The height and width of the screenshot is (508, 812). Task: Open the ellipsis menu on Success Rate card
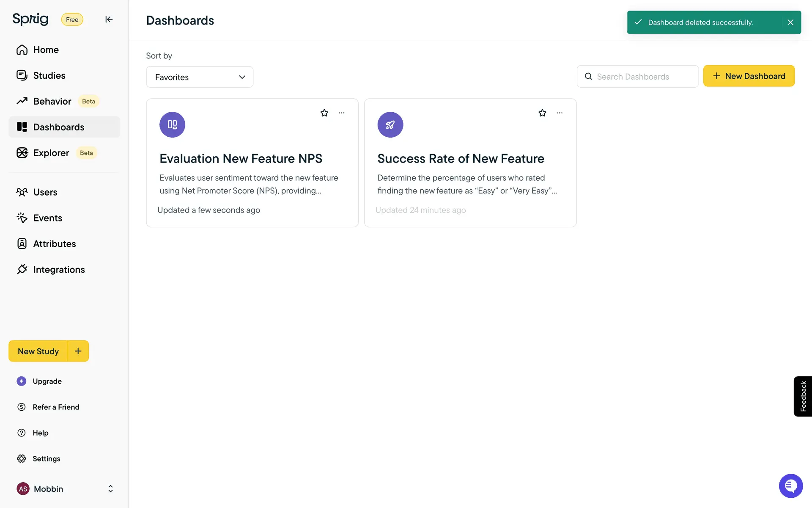click(x=560, y=113)
